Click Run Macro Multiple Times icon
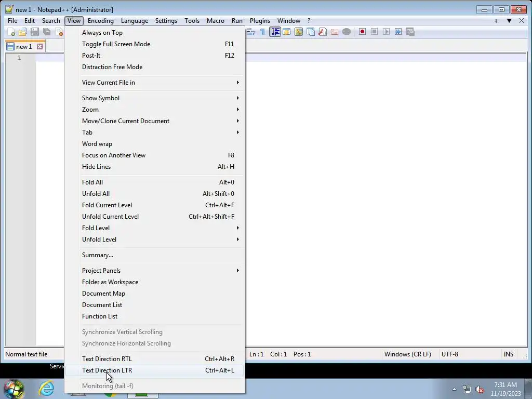 click(x=398, y=32)
